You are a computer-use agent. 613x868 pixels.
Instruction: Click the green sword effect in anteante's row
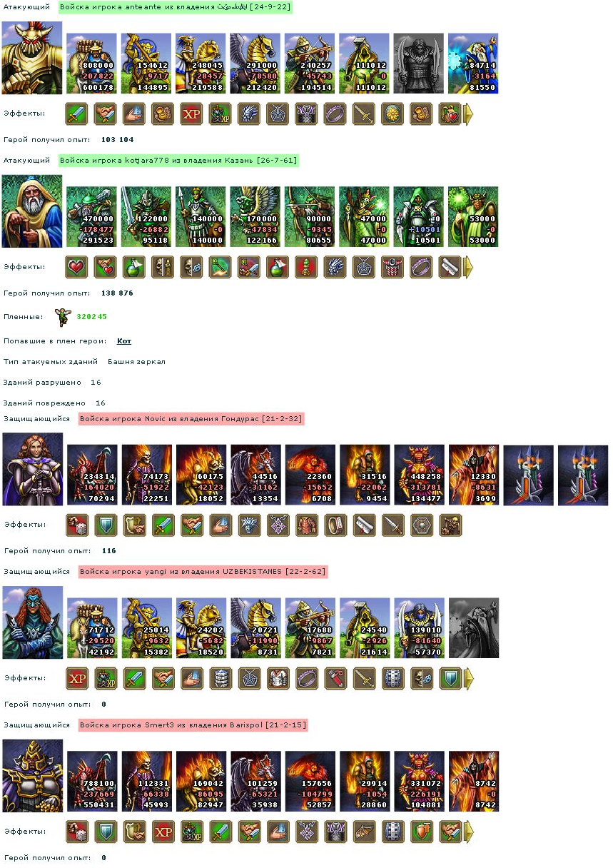[76, 113]
